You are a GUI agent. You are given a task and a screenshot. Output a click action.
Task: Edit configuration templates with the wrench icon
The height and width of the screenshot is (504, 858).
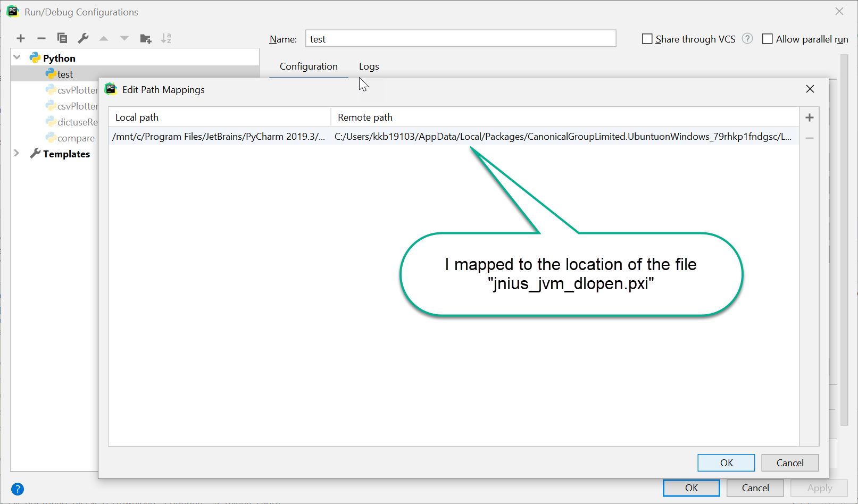tap(83, 38)
